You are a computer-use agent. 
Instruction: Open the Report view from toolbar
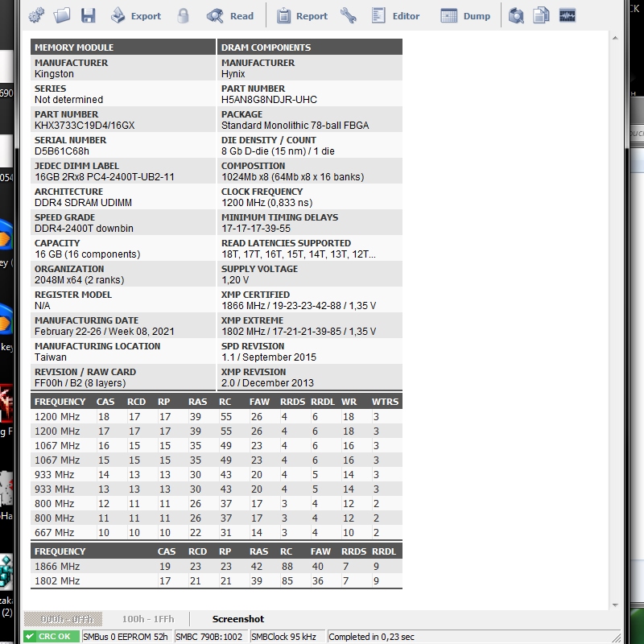coord(302,15)
